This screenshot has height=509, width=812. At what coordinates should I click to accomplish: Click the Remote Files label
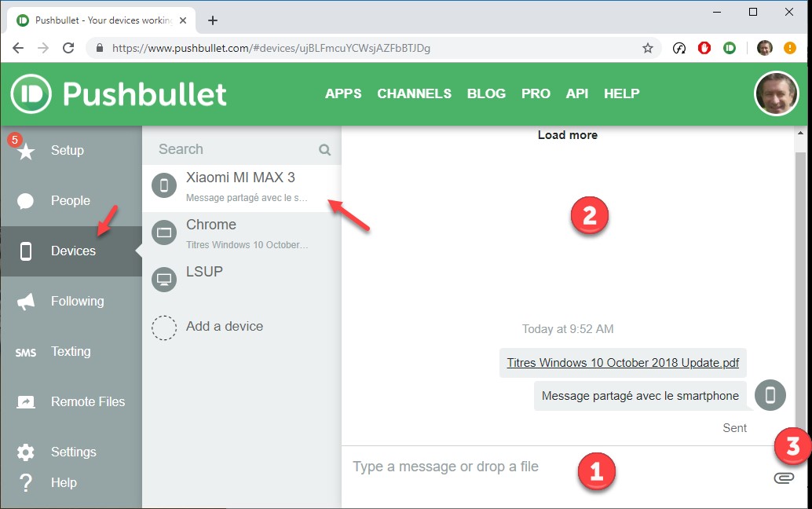(x=88, y=402)
